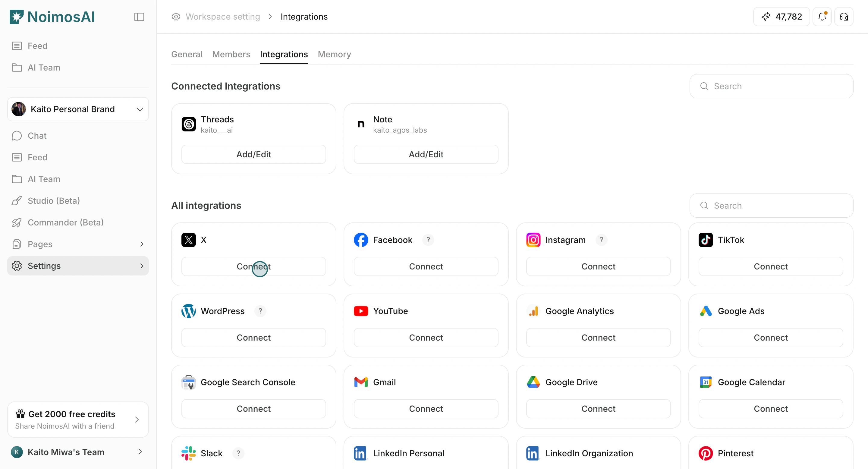Click the All integrations search field

point(772,206)
